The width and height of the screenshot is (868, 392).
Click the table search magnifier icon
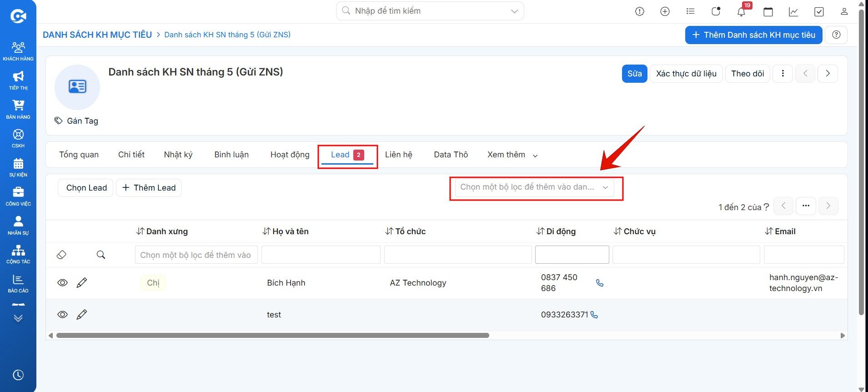tap(101, 255)
